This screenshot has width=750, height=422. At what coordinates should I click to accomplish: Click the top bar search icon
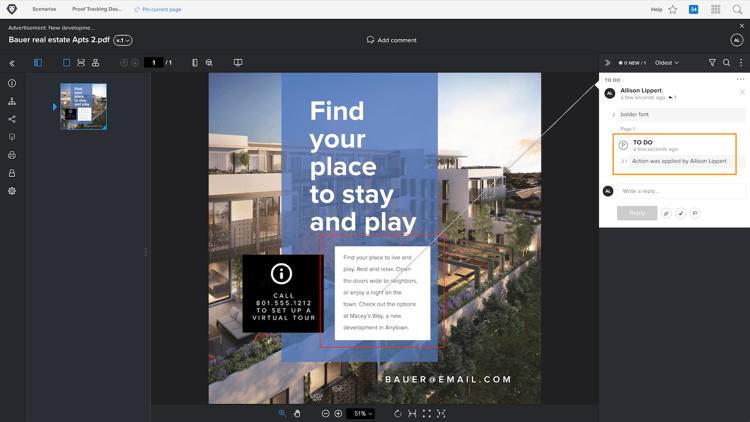[737, 9]
